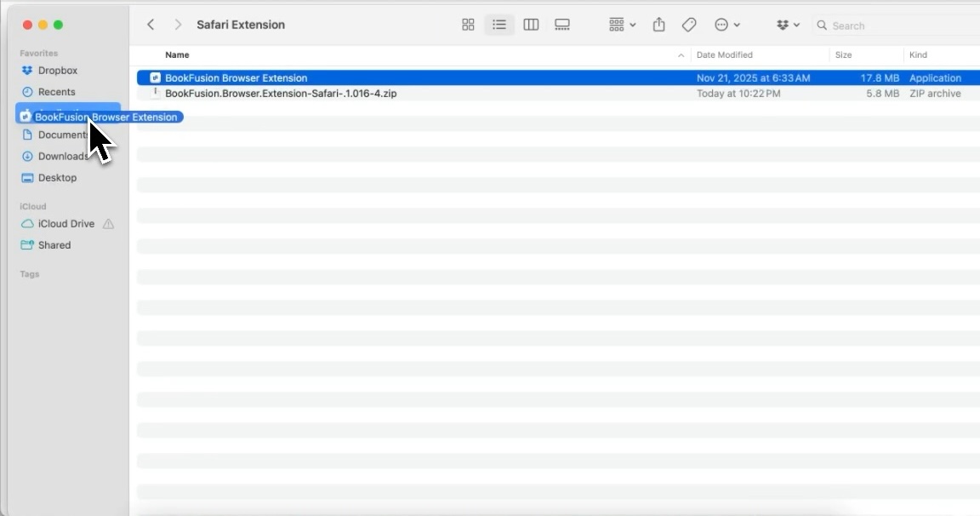Open the Group By dropdown
Screen dimensions: 980x516
click(622, 25)
